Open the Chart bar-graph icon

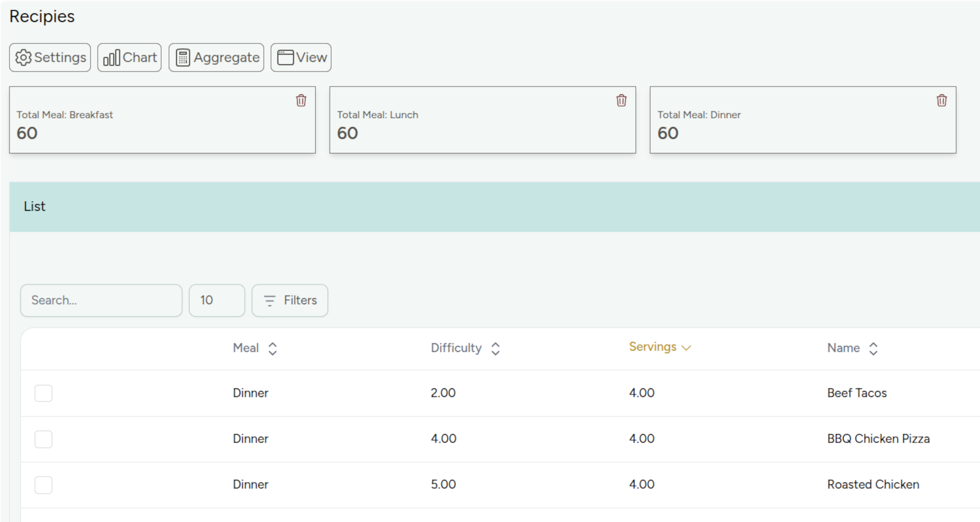[111, 58]
